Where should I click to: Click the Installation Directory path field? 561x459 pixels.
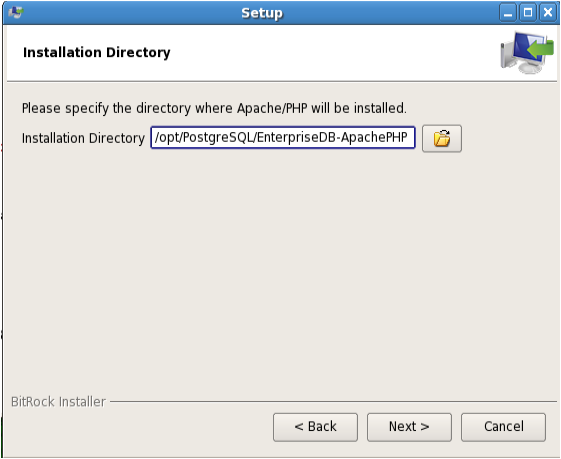pos(283,137)
